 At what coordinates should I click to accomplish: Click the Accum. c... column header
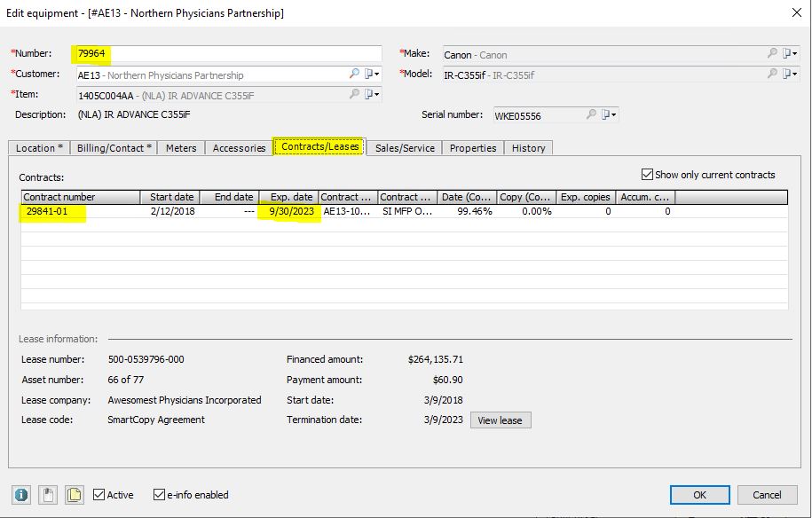click(645, 197)
